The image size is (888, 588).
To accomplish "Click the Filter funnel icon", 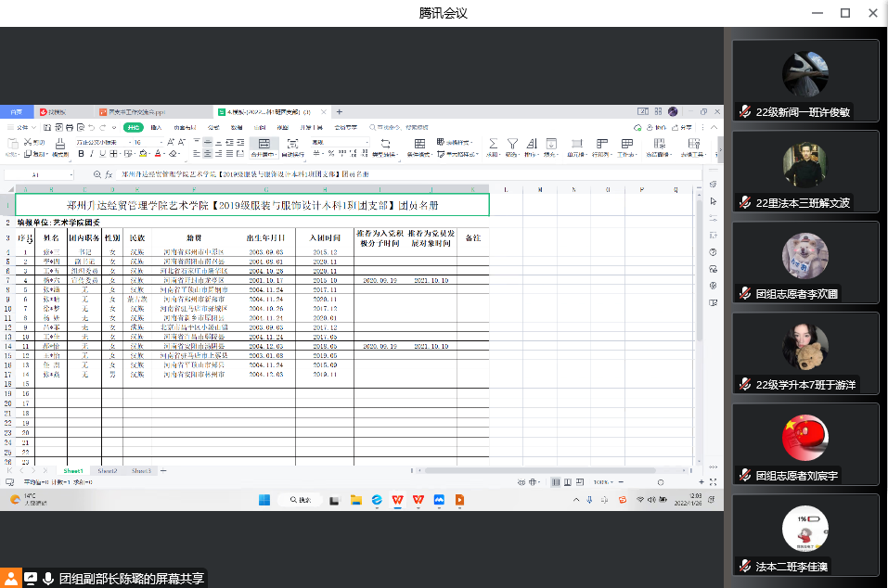I will click(511, 144).
